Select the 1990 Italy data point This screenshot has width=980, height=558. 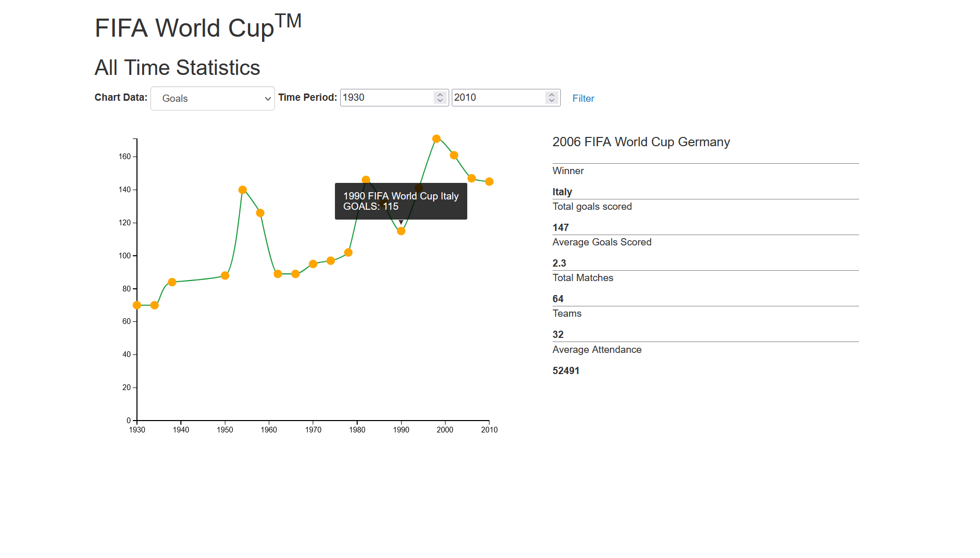click(x=401, y=231)
